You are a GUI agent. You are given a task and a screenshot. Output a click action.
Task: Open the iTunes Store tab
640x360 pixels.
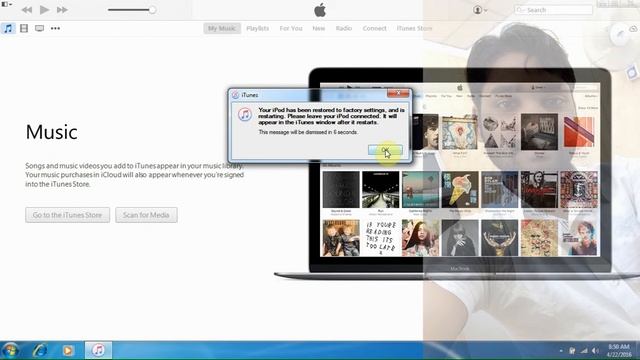(x=414, y=28)
